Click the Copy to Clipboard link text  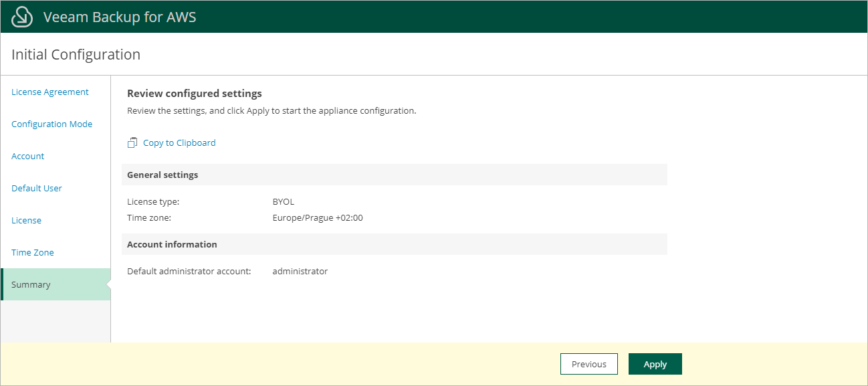coord(179,142)
